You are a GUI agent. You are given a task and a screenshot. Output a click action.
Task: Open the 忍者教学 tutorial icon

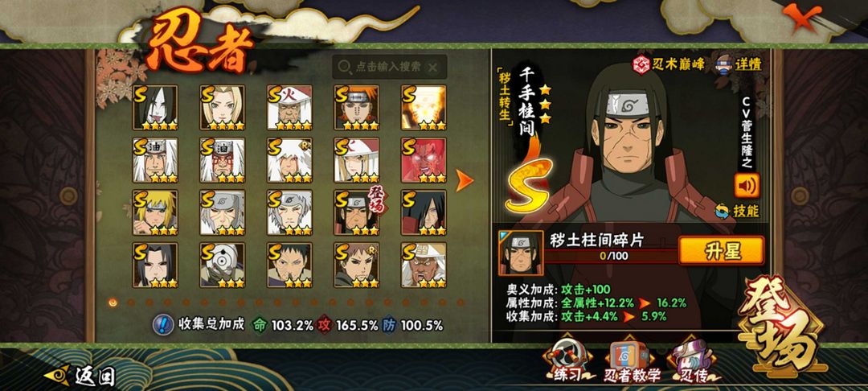(x=633, y=360)
